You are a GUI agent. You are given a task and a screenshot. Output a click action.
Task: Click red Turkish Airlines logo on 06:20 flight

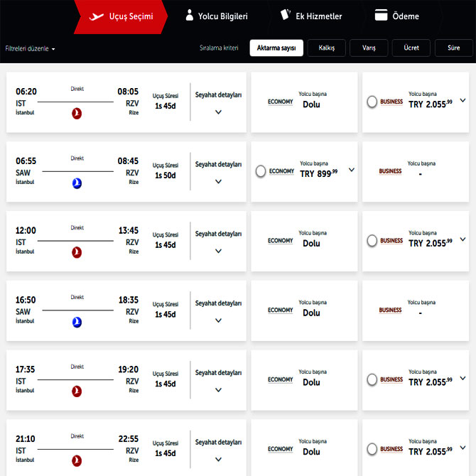coord(77,113)
